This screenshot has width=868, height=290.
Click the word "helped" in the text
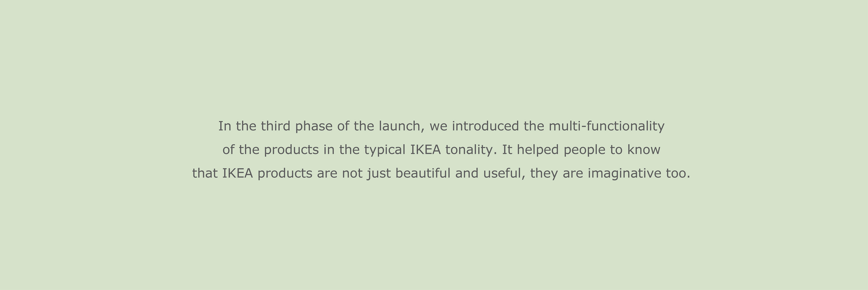coord(538,150)
